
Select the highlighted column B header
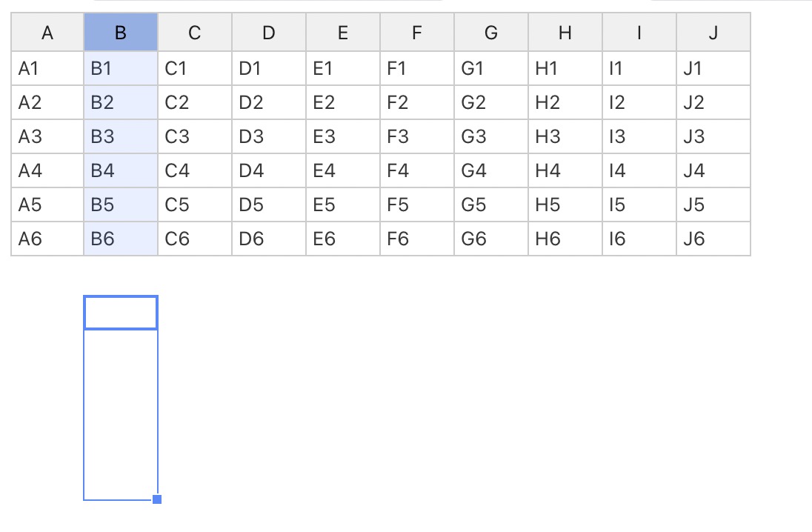(121, 33)
